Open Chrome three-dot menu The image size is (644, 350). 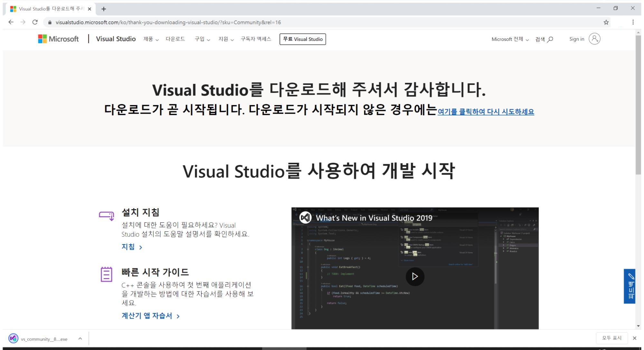click(633, 22)
